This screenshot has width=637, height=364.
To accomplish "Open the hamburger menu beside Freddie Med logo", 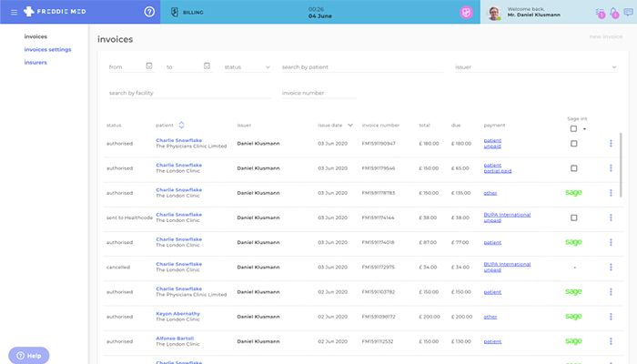I will (x=14, y=12).
